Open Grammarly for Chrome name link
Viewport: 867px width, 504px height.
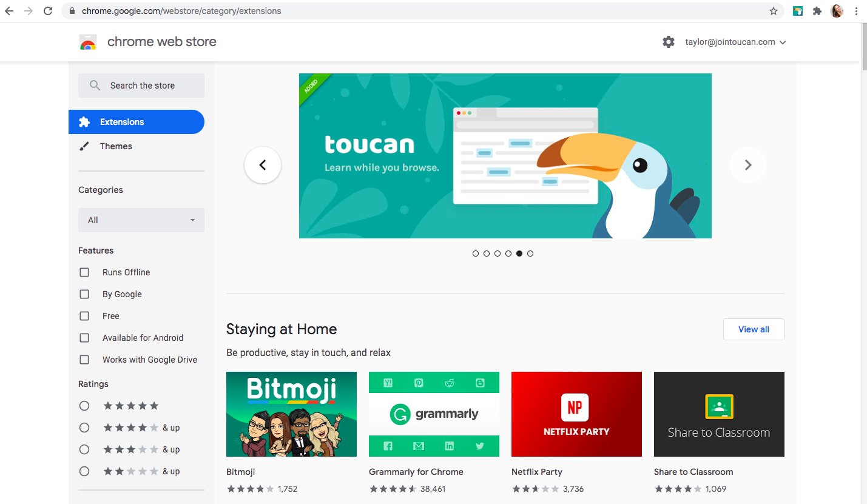coord(416,472)
